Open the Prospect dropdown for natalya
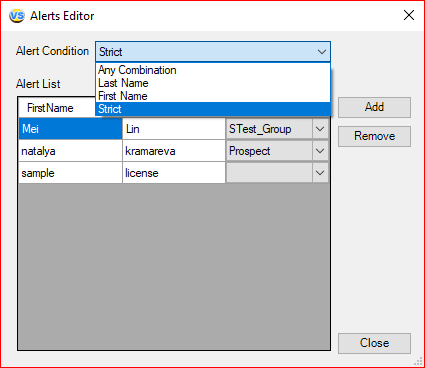The width and height of the screenshot is (425, 368). (x=320, y=151)
